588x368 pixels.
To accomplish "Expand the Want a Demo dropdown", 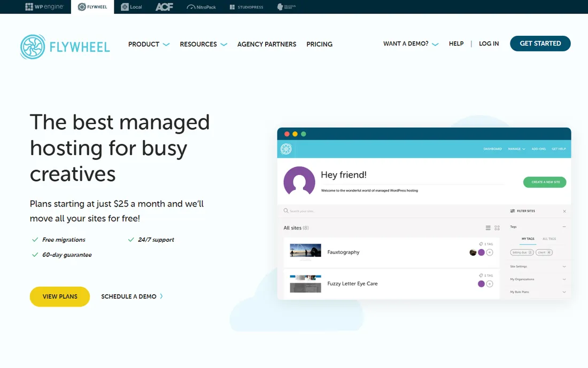I will click(x=411, y=43).
